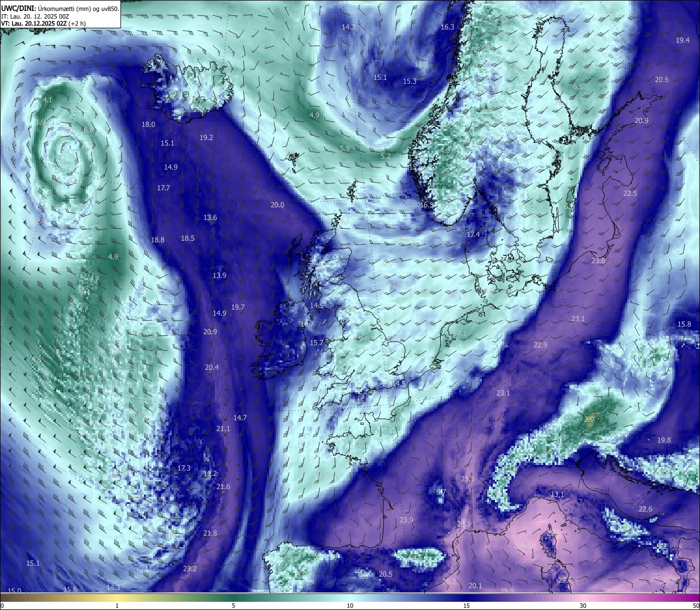The width and height of the screenshot is (700, 610).
Task: Click the 19.4 value in the top-right corner
Action: pos(682,40)
